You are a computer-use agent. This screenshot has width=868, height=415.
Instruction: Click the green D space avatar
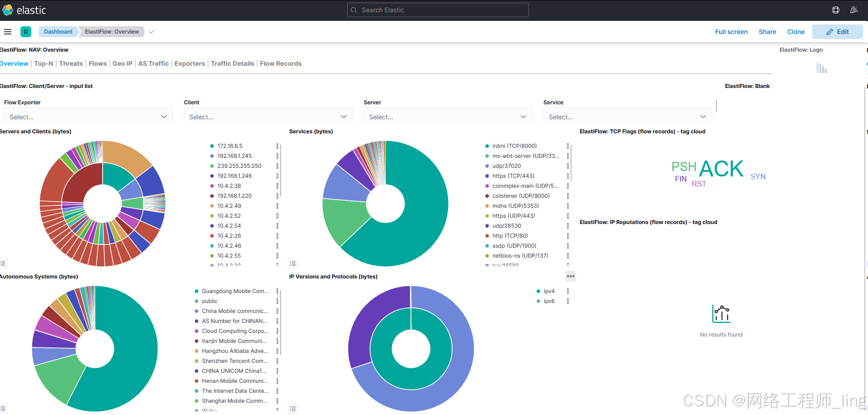26,32
